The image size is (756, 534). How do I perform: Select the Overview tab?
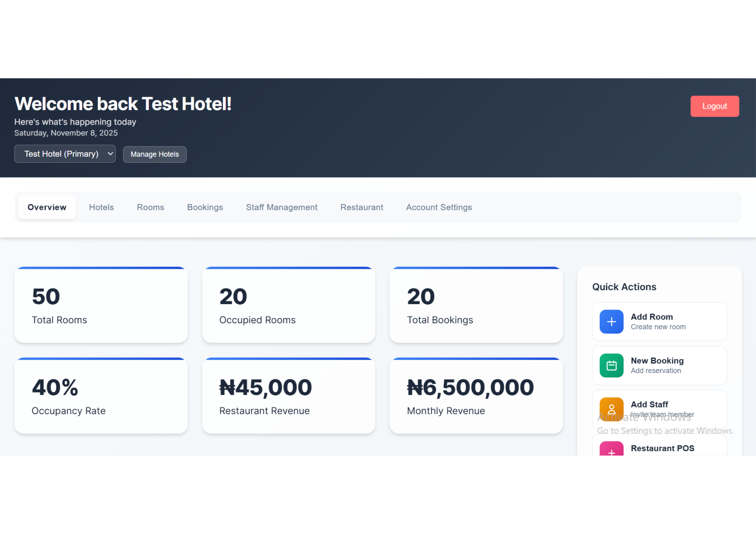(47, 207)
